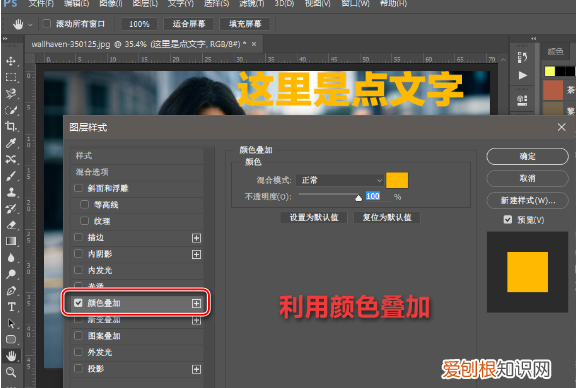The height and width of the screenshot is (388, 576).
Task: Select the Clone Stamp tool
Action: [x=11, y=192]
